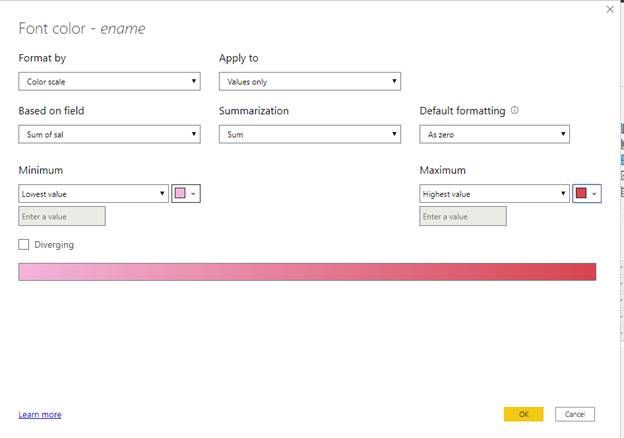Click the Maximum Enter a value field

click(463, 216)
